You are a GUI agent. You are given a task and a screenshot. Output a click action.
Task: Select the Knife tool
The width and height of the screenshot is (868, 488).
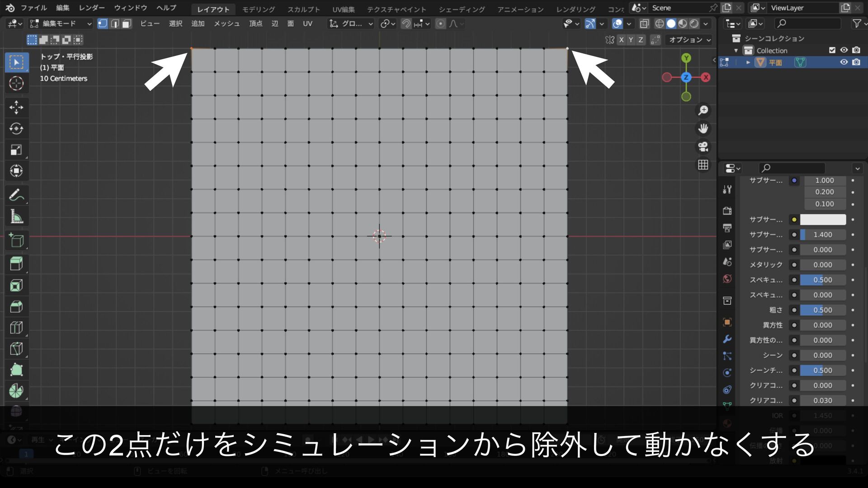(17, 349)
